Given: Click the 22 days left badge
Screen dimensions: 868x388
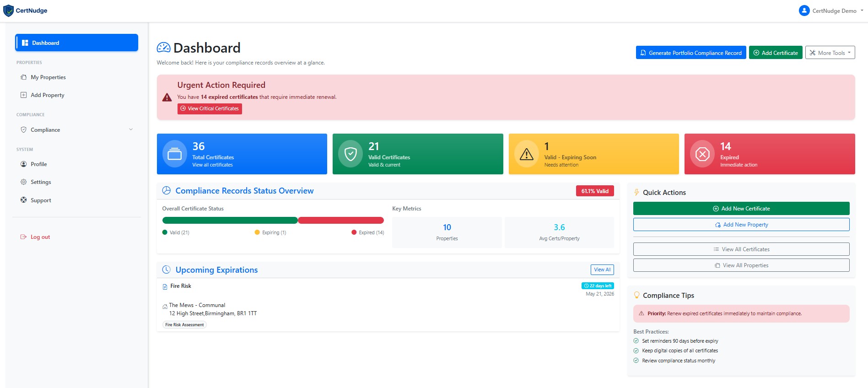Looking at the screenshot, I should point(598,286).
